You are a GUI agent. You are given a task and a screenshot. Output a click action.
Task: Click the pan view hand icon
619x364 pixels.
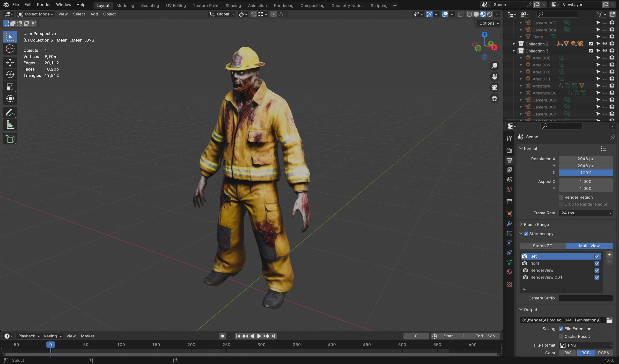pyautogui.click(x=494, y=77)
